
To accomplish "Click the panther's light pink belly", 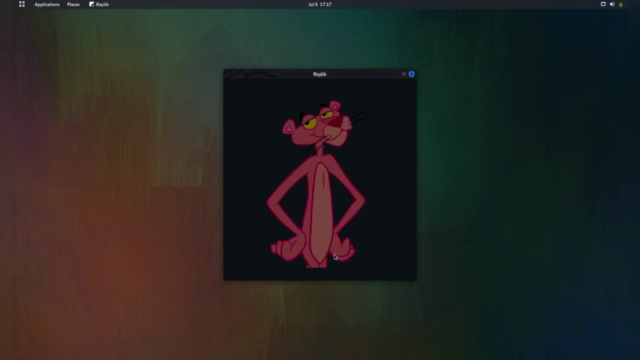I will click(320, 212).
